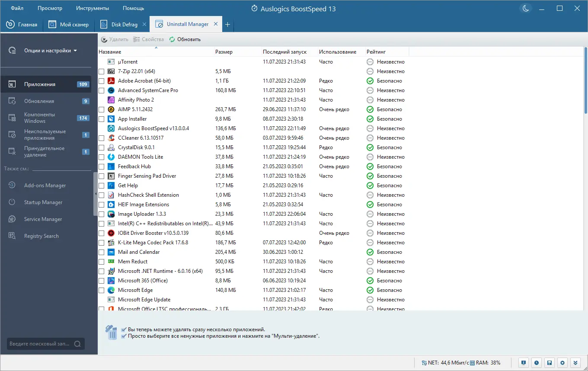Toggle dark mode moon icon
The height and width of the screenshot is (371, 588).
(x=526, y=9)
